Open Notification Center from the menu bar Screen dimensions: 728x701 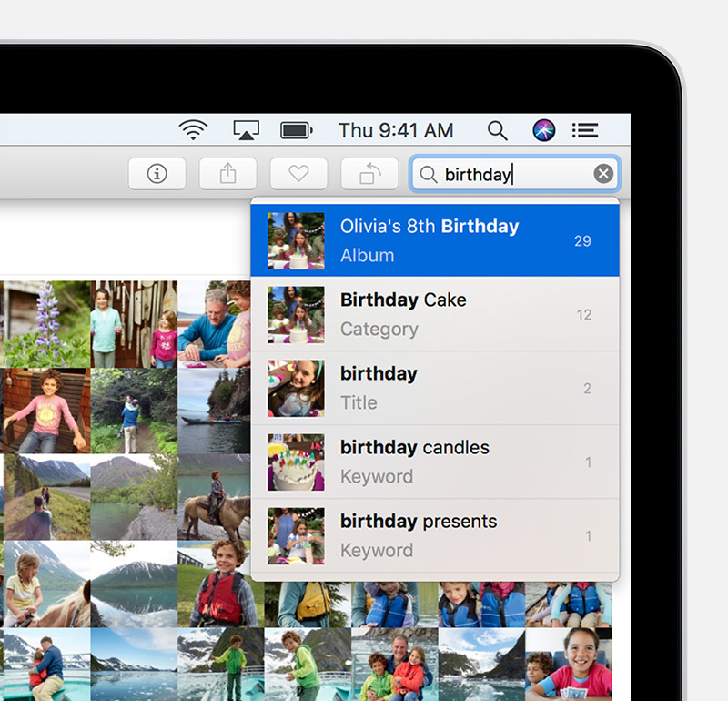(x=584, y=130)
